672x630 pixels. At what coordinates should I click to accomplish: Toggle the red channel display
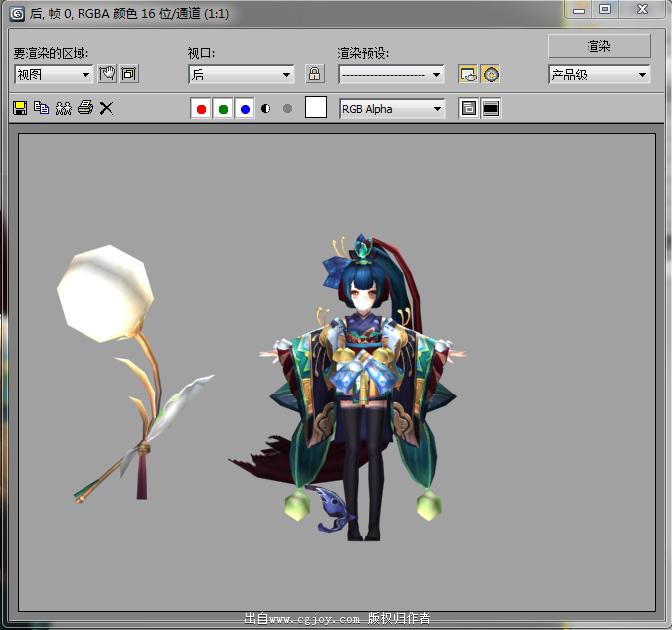pos(201,108)
